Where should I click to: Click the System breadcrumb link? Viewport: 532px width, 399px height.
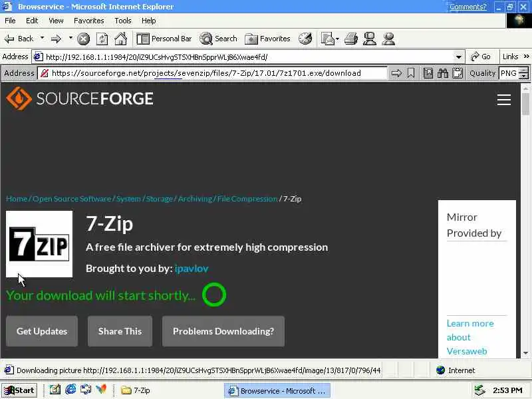[x=128, y=199]
